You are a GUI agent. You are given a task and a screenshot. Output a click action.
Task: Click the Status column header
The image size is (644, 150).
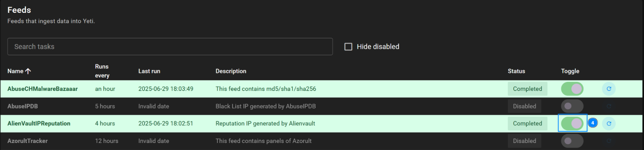(516, 71)
